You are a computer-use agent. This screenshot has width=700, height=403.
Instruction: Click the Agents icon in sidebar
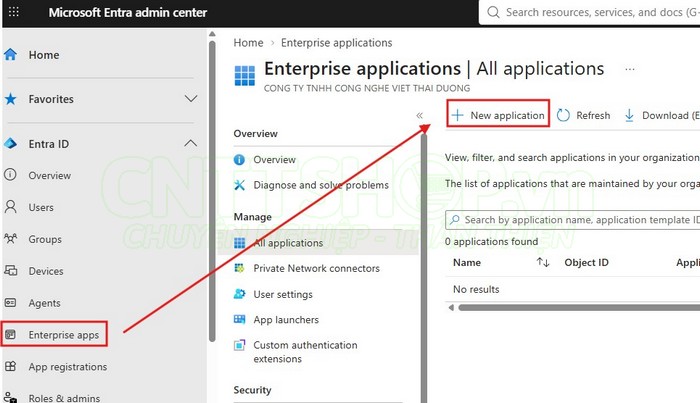(10, 303)
